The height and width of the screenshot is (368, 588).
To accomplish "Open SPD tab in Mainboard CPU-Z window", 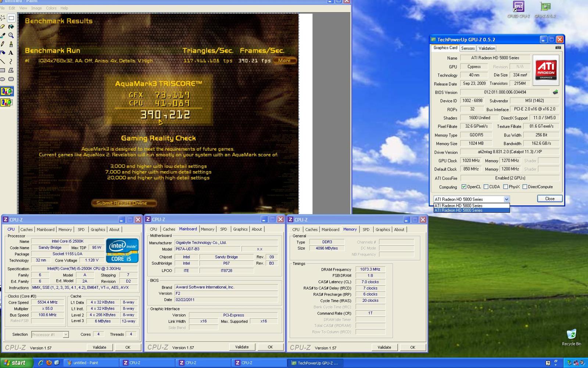I will pos(223,229).
